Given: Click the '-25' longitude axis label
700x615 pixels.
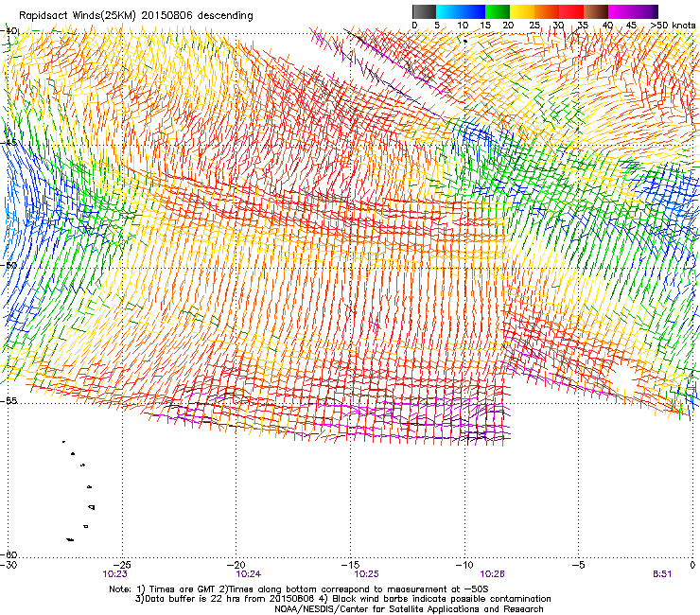Looking at the screenshot, I should pyautogui.click(x=123, y=566).
